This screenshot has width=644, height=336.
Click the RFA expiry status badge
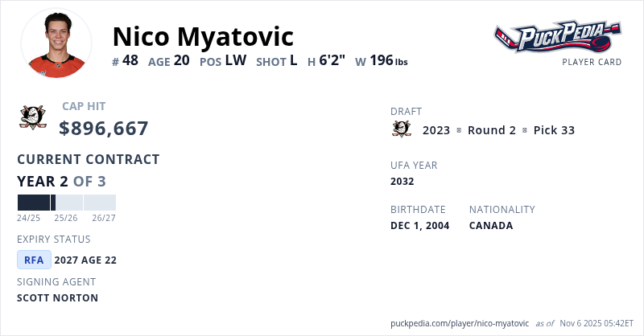pos(34,260)
